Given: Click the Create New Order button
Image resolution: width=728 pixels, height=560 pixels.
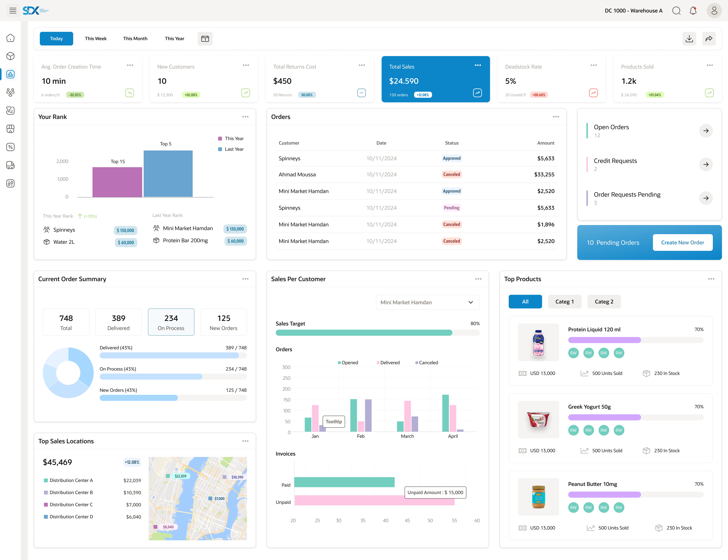Looking at the screenshot, I should pyautogui.click(x=682, y=242).
